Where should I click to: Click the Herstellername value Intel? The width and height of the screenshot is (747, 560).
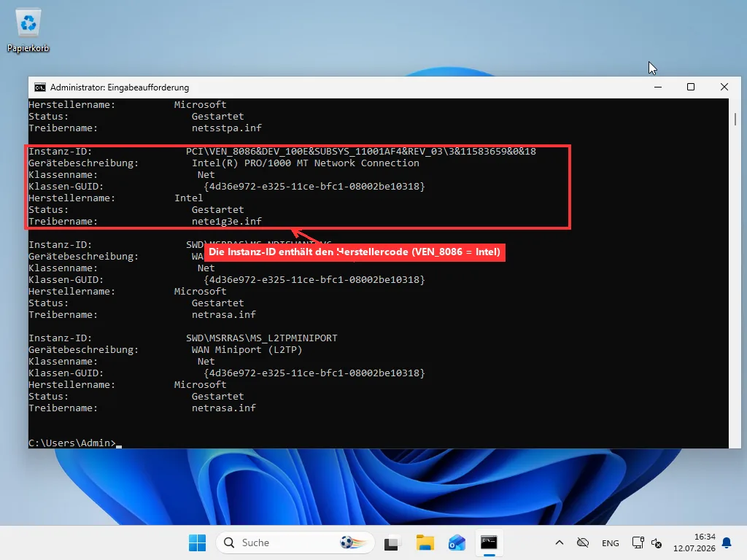189,198
